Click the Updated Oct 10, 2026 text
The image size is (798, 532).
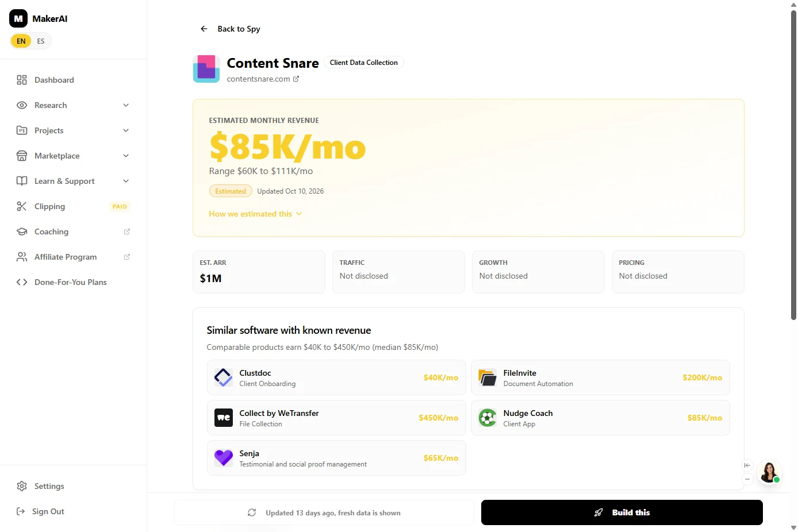290,191
